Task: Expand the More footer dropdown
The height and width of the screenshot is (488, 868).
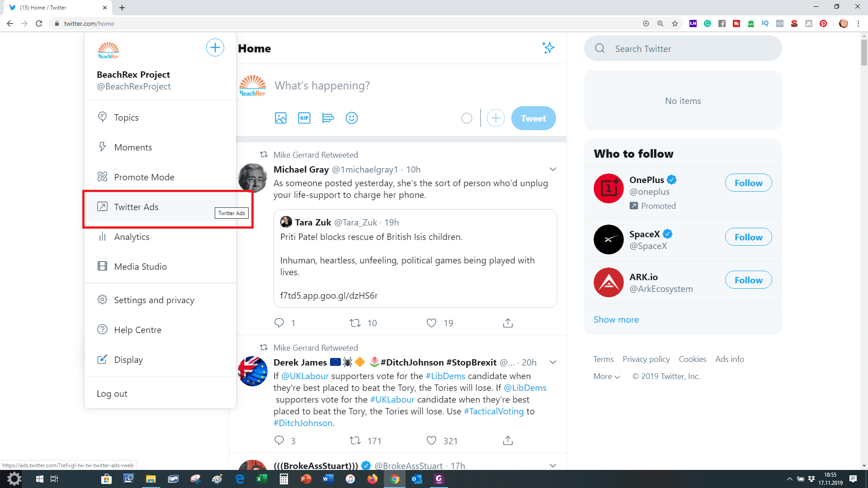Action: point(606,376)
